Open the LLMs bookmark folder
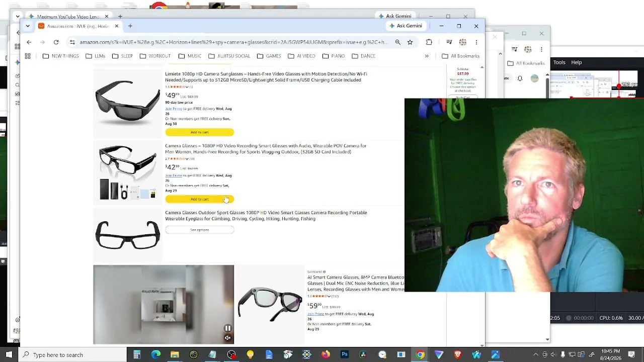 (x=96, y=56)
